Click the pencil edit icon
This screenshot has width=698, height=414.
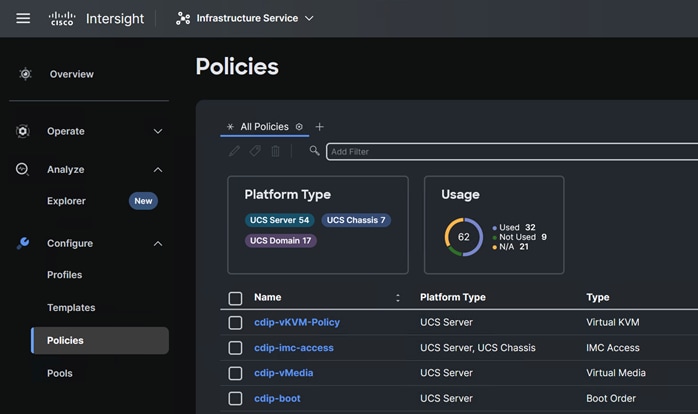click(x=234, y=151)
